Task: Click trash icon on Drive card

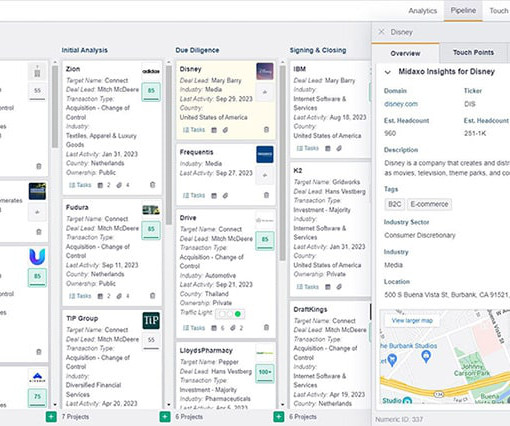Action: [266, 328]
